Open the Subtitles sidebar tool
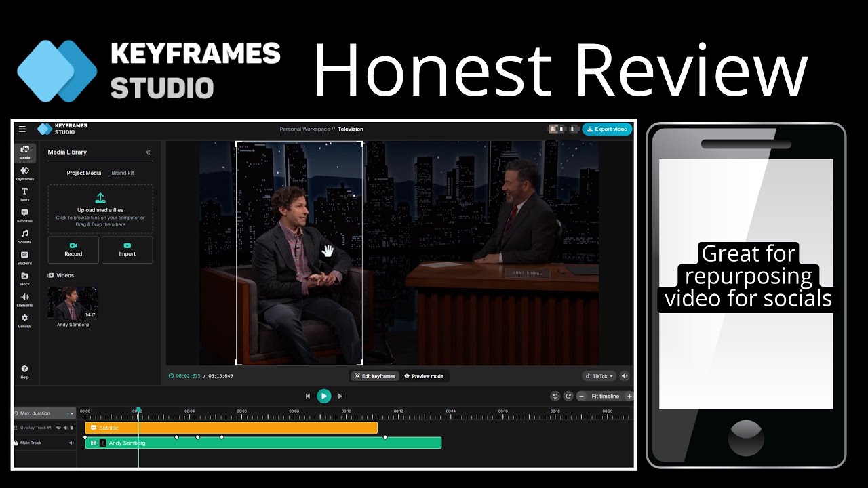Screen dimensions: 868x488 (24, 216)
